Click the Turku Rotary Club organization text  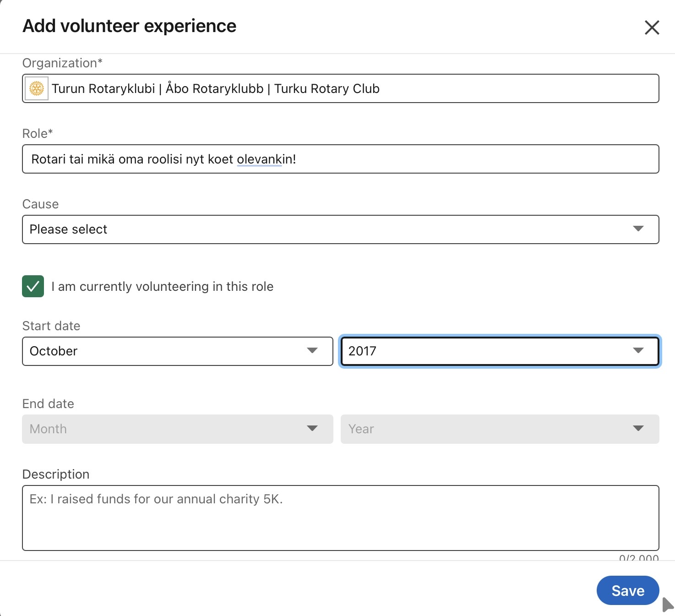[x=215, y=88]
